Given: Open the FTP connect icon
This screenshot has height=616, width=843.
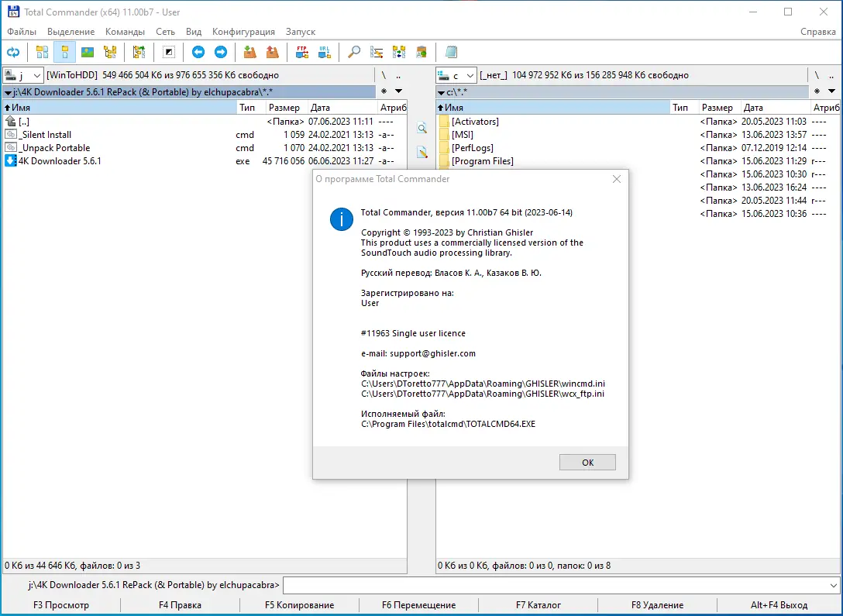Looking at the screenshot, I should pyautogui.click(x=302, y=52).
